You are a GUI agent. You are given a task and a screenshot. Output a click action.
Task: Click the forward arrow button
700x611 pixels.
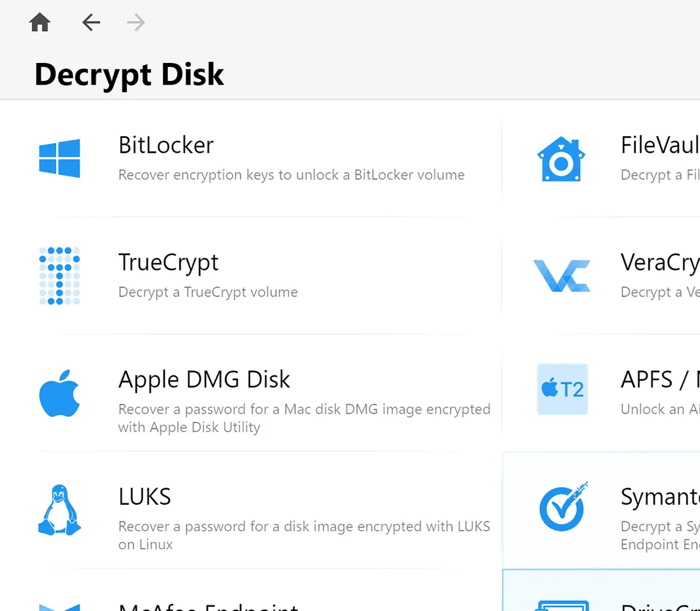136,24
